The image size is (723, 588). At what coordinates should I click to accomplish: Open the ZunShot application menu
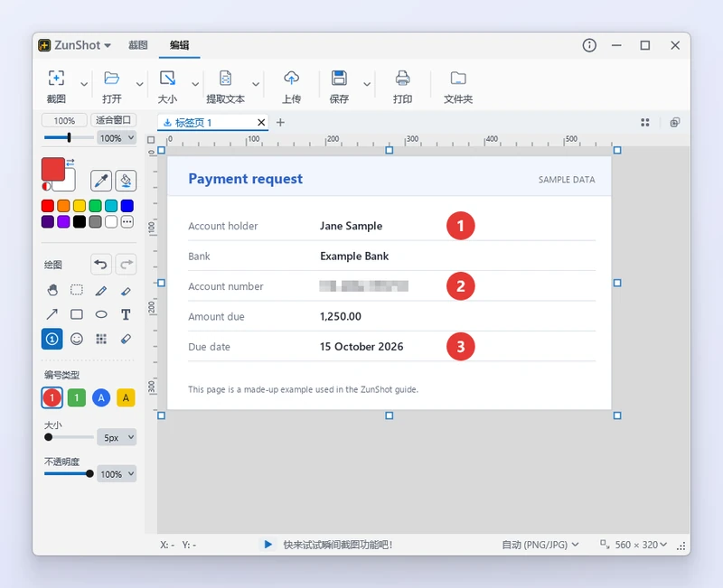[75, 45]
